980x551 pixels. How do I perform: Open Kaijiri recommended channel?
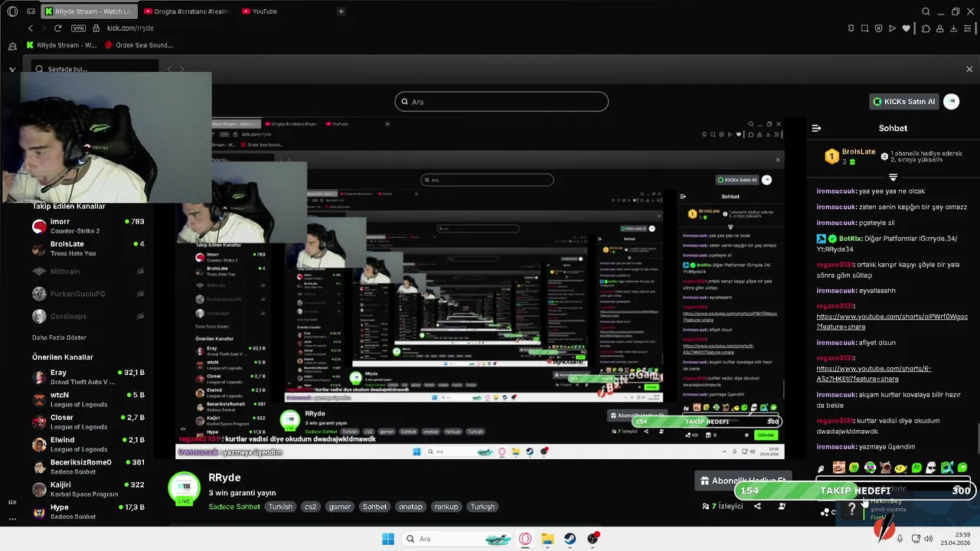[x=88, y=489]
